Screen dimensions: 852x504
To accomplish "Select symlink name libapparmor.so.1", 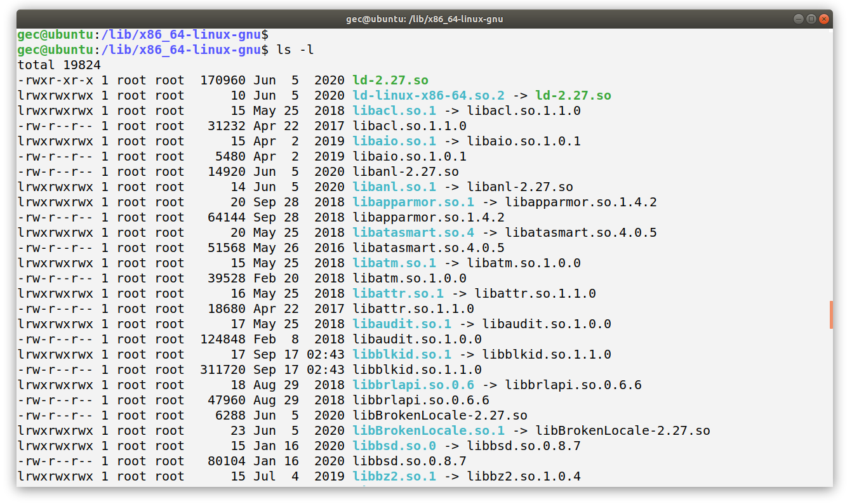I will (x=413, y=202).
